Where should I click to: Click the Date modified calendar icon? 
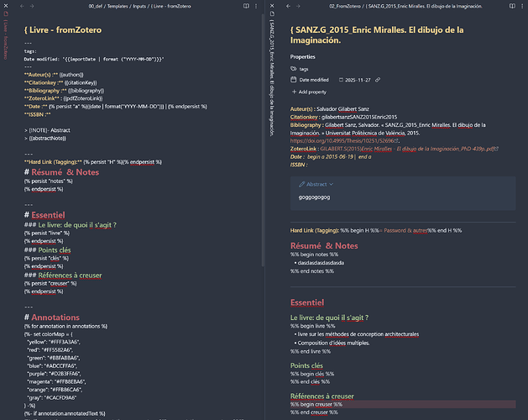coord(293,80)
